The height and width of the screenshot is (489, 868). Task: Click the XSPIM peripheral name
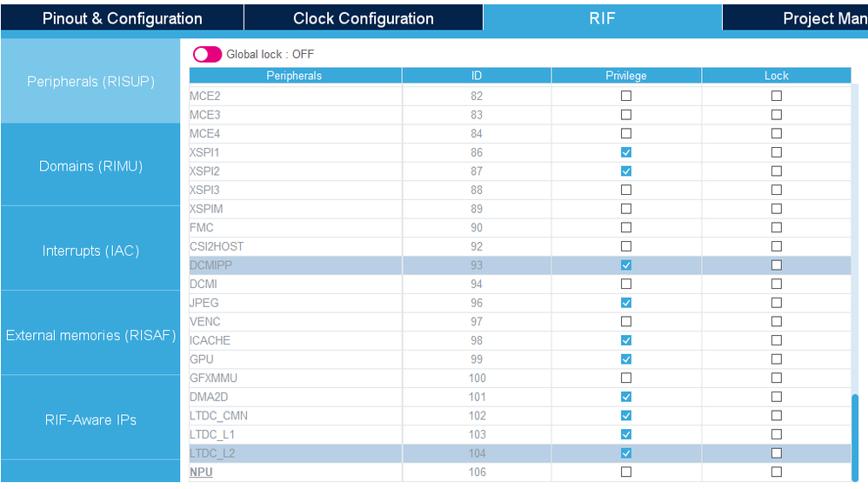tap(206, 209)
